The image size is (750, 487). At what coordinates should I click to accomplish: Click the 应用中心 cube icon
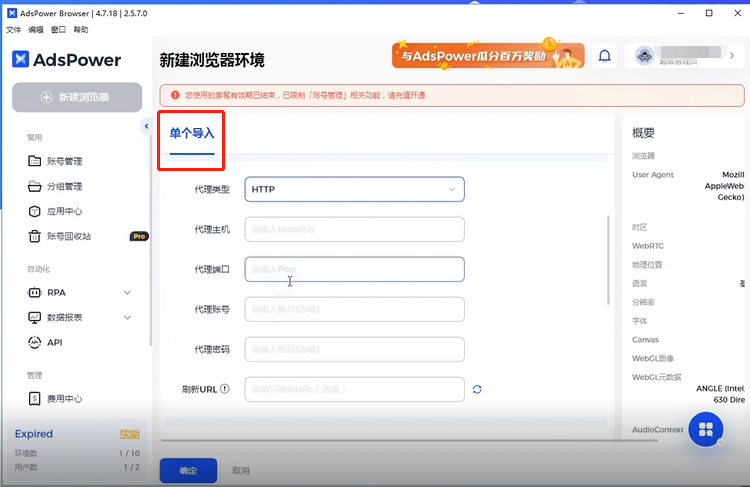[34, 211]
